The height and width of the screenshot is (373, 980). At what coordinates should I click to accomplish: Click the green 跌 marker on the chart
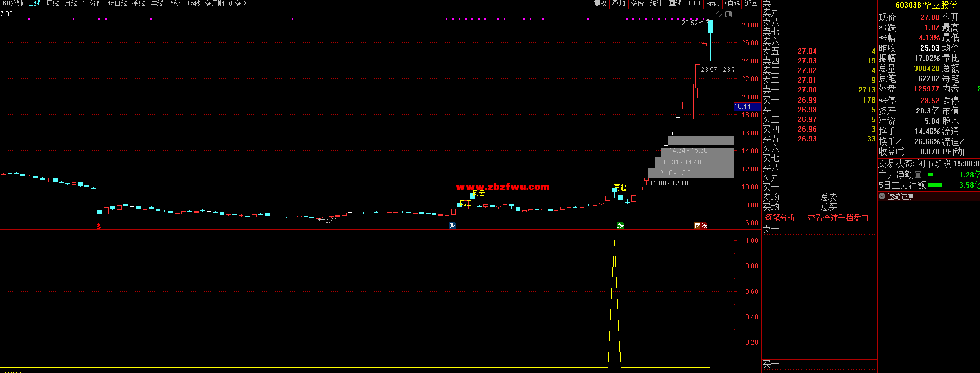[x=620, y=226]
